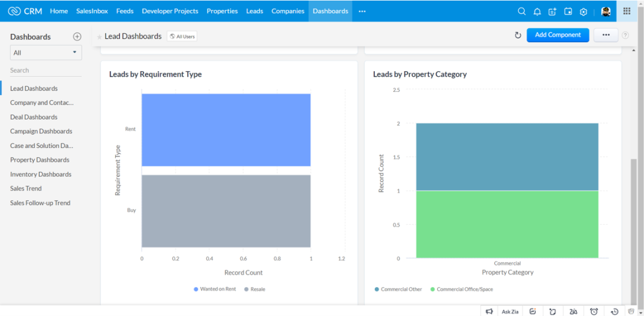644x316 pixels.
Task: Select the Dashboards tab
Action: (x=330, y=11)
